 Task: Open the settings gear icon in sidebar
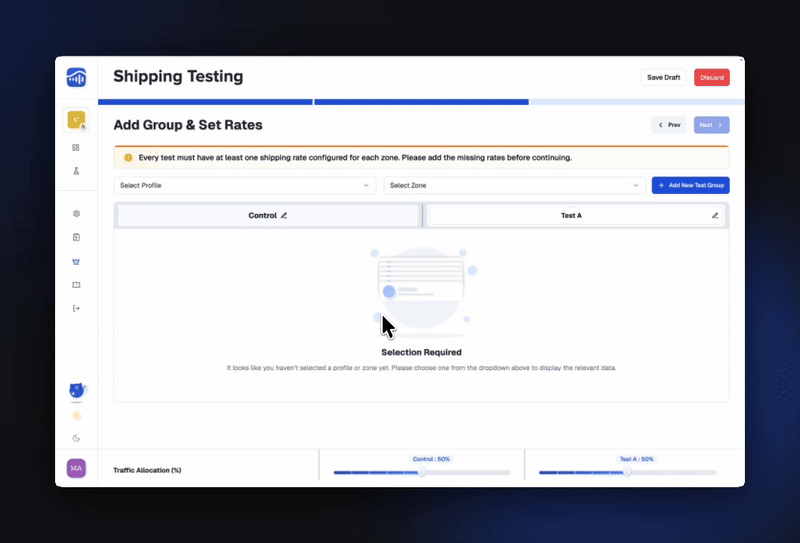coord(76,213)
